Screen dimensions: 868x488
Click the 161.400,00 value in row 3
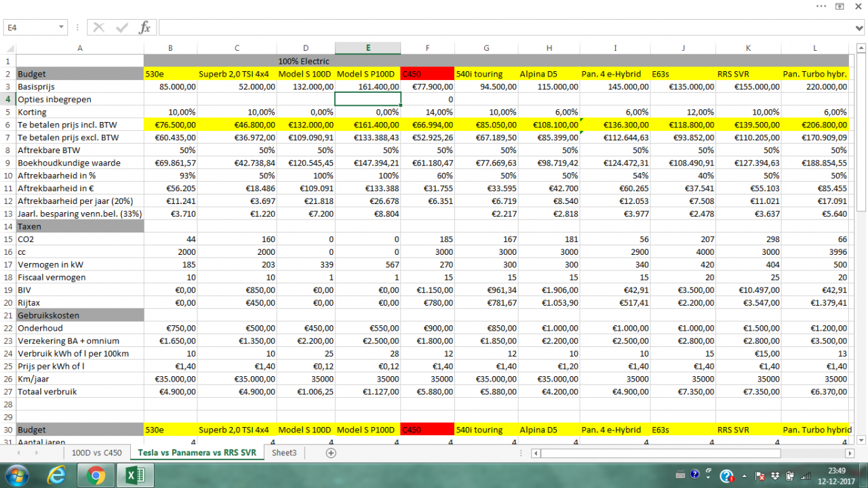coord(368,87)
